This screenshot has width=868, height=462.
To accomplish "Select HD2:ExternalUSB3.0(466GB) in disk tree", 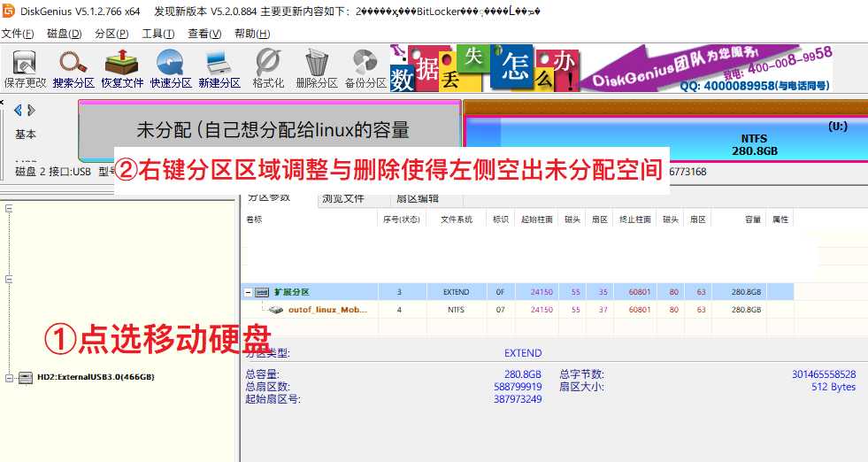I will (96, 377).
